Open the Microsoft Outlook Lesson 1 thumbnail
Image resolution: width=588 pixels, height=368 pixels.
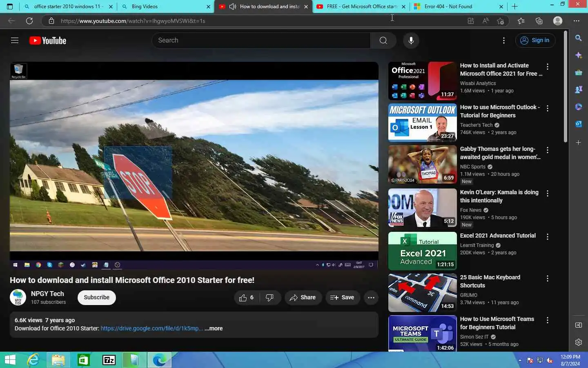pyautogui.click(x=422, y=123)
